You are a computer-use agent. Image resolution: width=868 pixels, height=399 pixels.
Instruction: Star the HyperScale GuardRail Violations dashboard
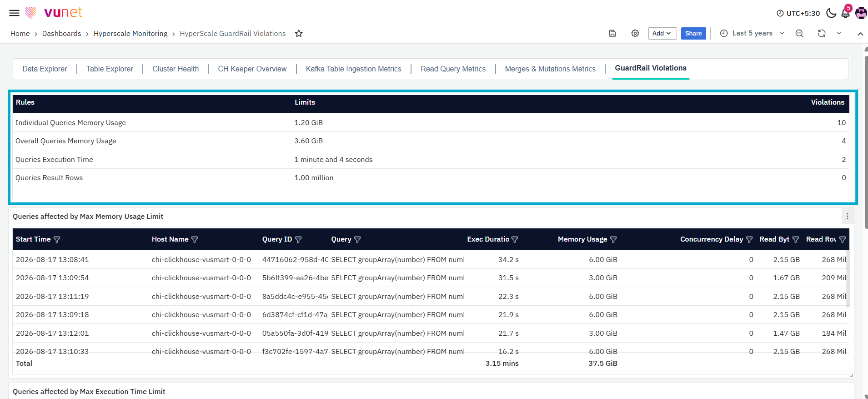coord(299,34)
